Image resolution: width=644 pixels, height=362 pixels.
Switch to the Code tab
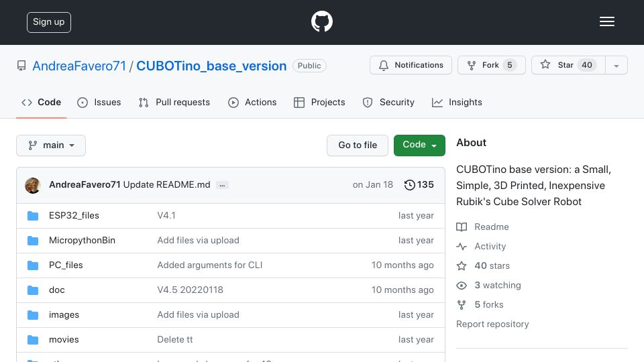[x=42, y=102]
